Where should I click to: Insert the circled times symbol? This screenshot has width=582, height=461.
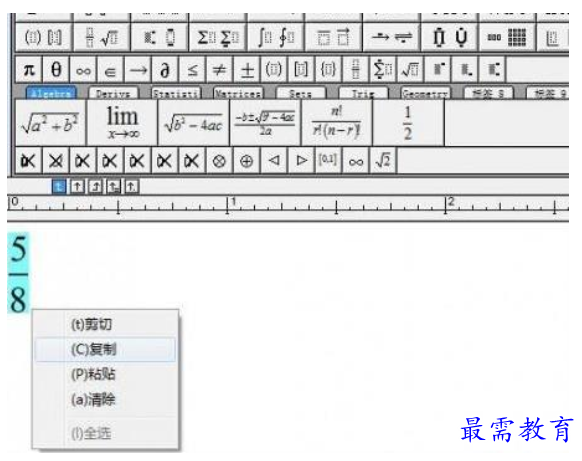219,161
